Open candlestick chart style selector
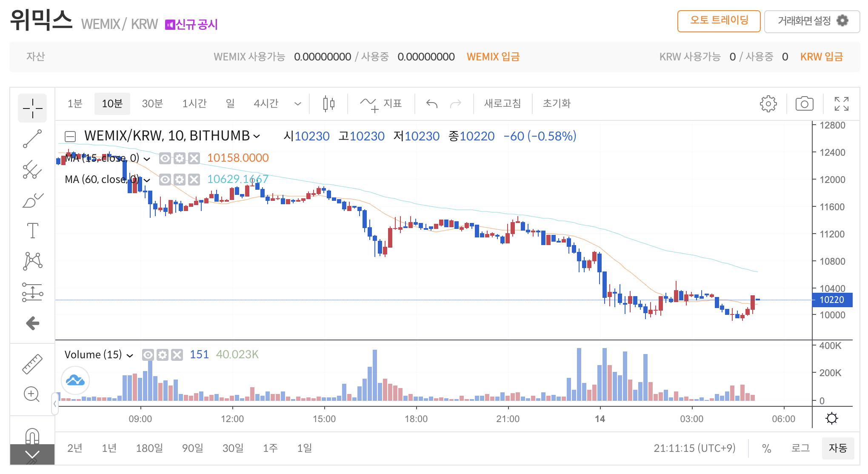Viewport: 868px width, 474px height. click(x=329, y=103)
